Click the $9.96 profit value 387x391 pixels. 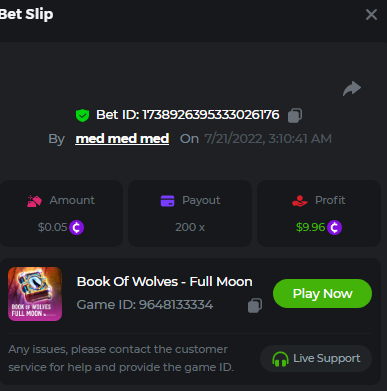click(x=310, y=227)
